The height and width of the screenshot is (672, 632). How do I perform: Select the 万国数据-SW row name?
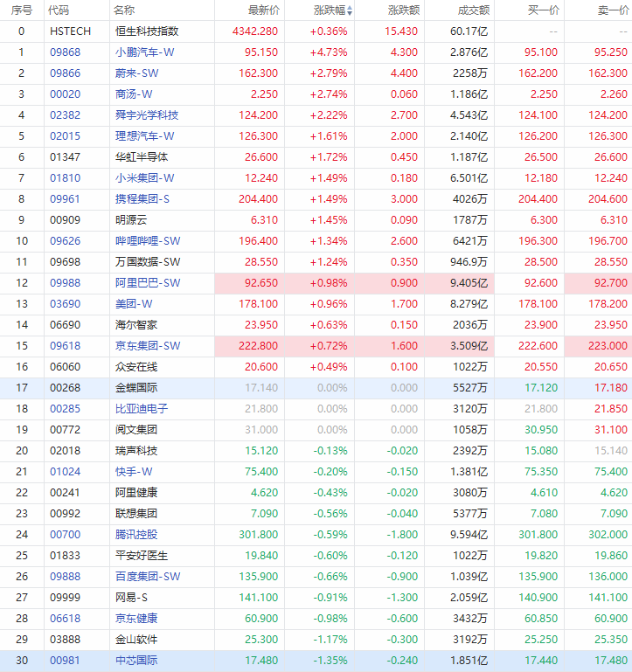[148, 262]
